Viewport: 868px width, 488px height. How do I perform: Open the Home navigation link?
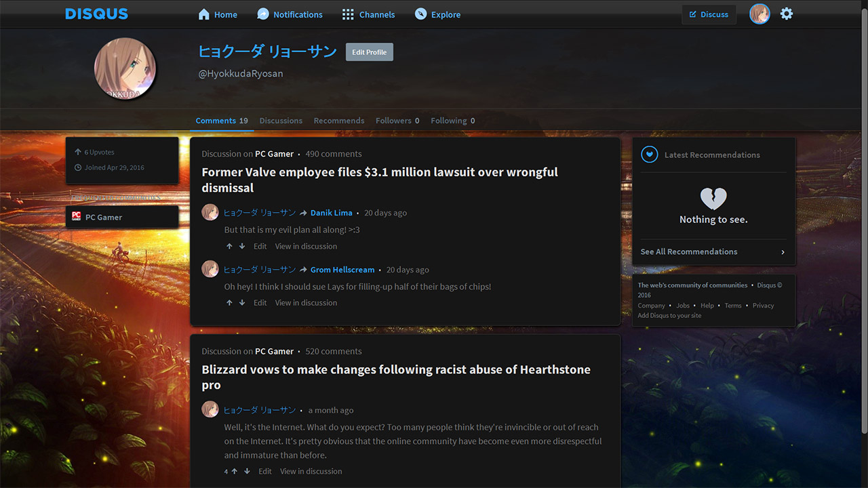point(226,14)
